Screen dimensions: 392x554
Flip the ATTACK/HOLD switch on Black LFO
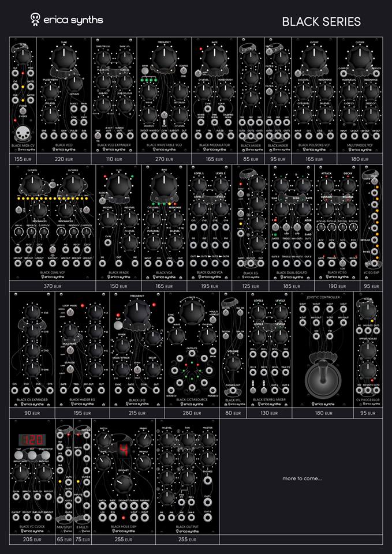[x=139, y=369]
